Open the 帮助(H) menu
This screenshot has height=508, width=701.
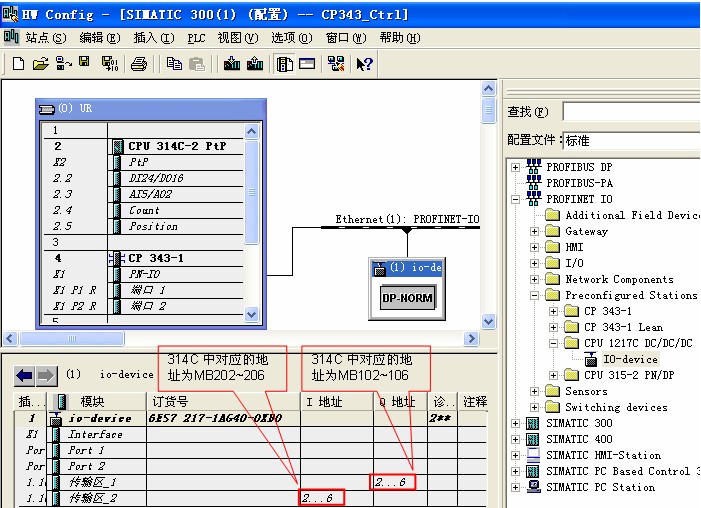tap(400, 38)
